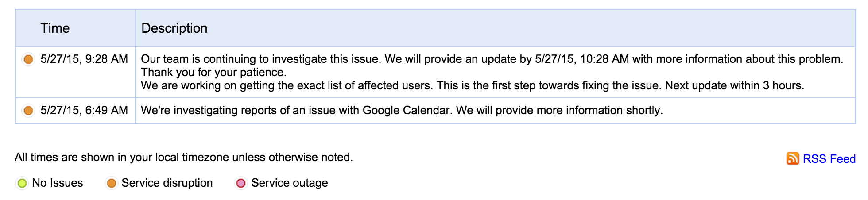Viewport: 868px width, 200px height.
Task: Click 'Next update within 3 hours' text
Action: pos(734,85)
